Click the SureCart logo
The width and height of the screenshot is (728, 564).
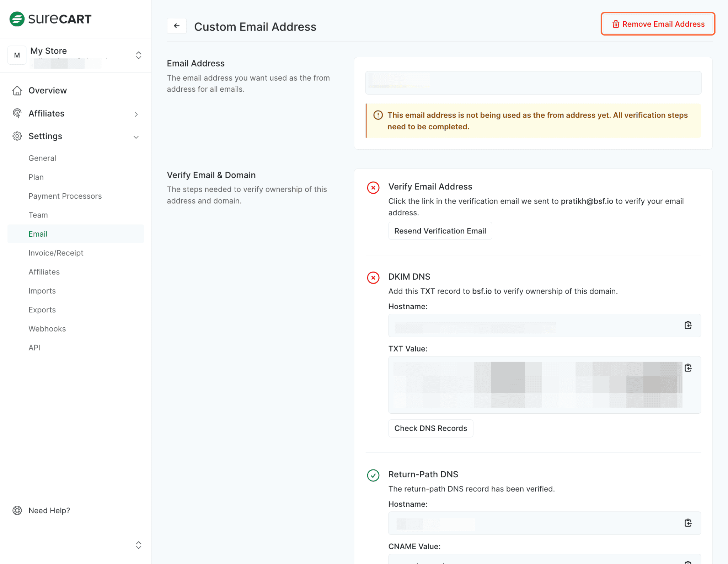(51, 19)
